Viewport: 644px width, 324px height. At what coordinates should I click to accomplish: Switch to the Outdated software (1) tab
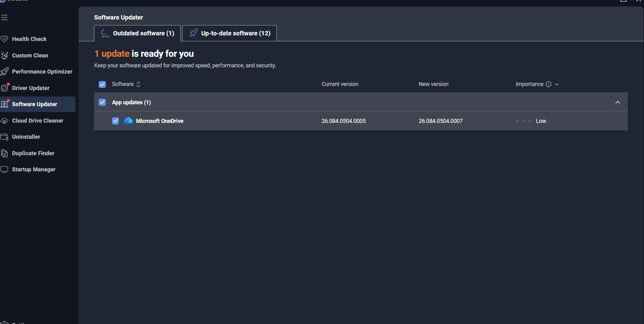tap(137, 33)
